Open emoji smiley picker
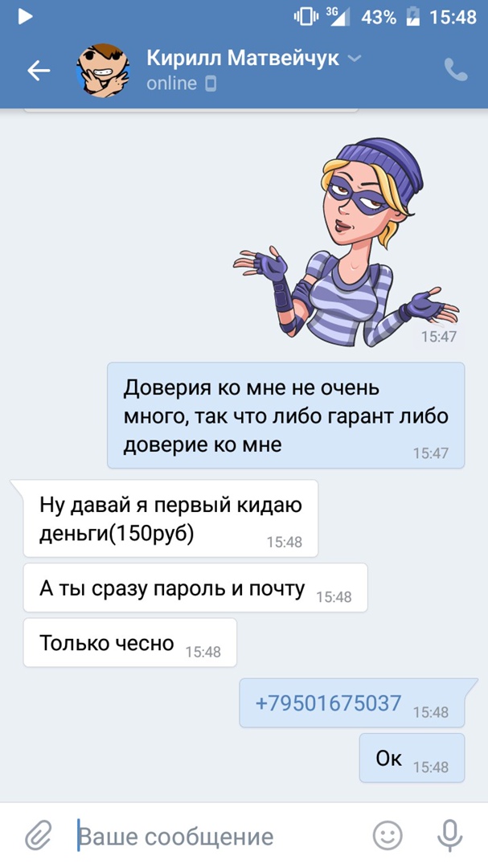 coord(388,835)
